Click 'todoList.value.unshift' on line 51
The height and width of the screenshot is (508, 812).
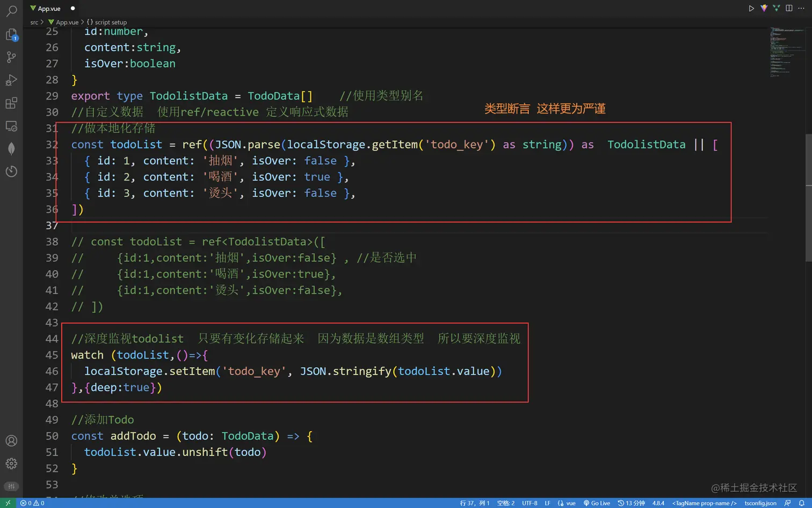[x=156, y=452]
